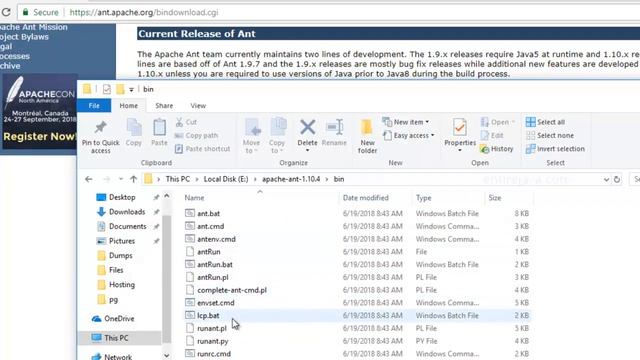Expand the address bar history dropdown
This screenshot has height=360, width=640.
(606, 180)
